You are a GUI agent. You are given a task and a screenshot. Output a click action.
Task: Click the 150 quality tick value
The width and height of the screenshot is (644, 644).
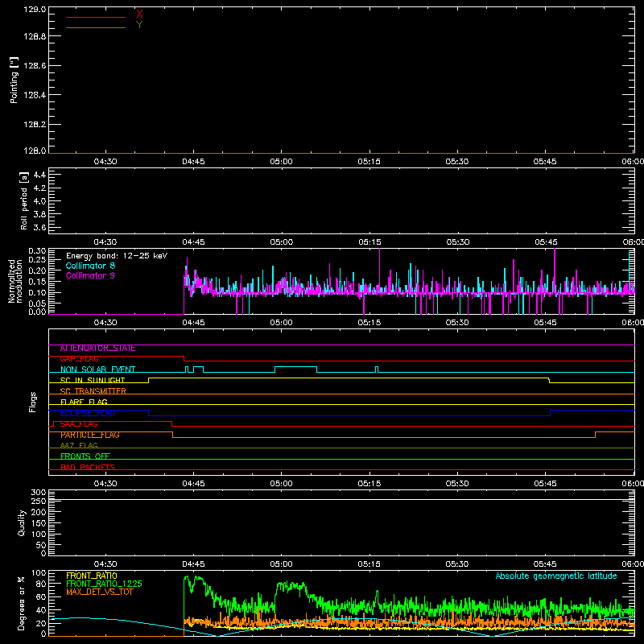[38, 523]
